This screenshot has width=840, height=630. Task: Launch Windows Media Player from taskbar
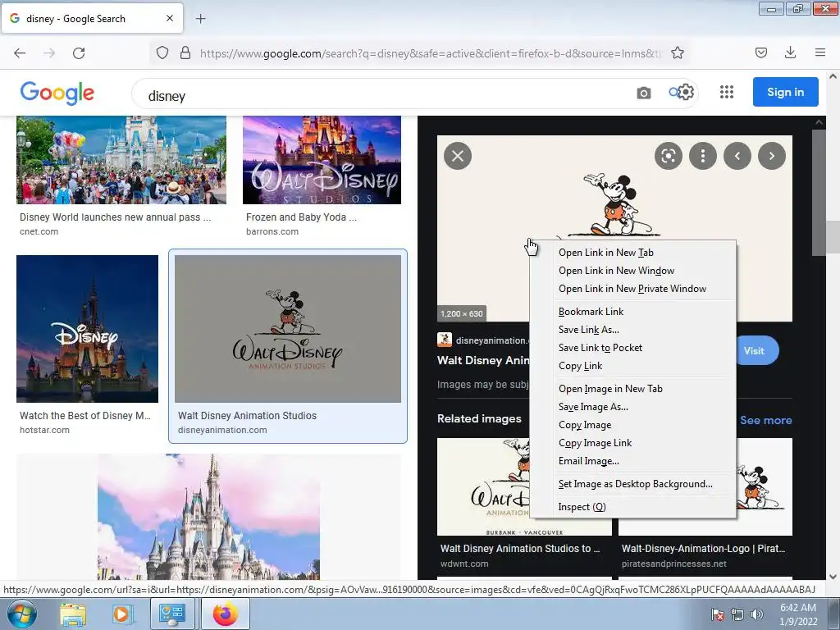pos(121,614)
